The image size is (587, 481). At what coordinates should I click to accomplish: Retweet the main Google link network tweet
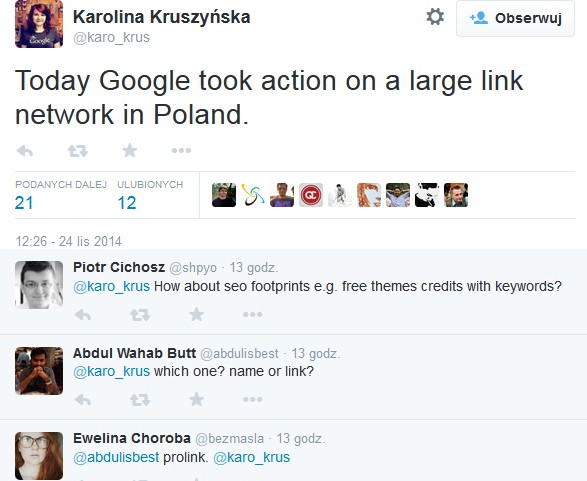pos(77,151)
